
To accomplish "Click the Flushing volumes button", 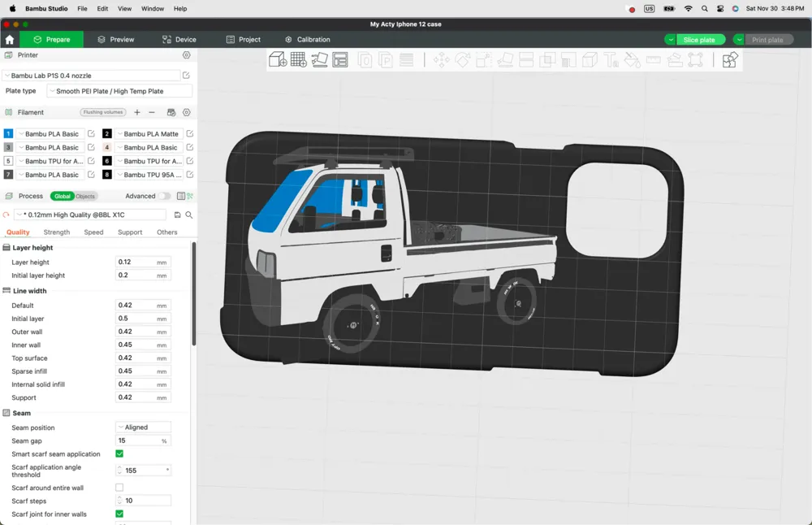I will click(103, 112).
